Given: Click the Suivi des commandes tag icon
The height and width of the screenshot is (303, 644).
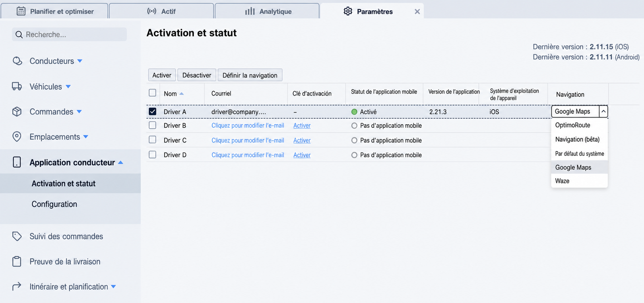Looking at the screenshot, I should tap(17, 236).
